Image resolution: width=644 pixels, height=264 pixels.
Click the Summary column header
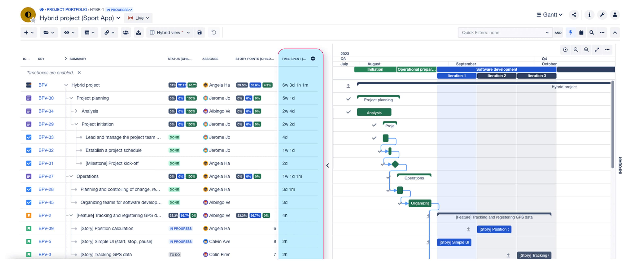pyautogui.click(x=78, y=59)
